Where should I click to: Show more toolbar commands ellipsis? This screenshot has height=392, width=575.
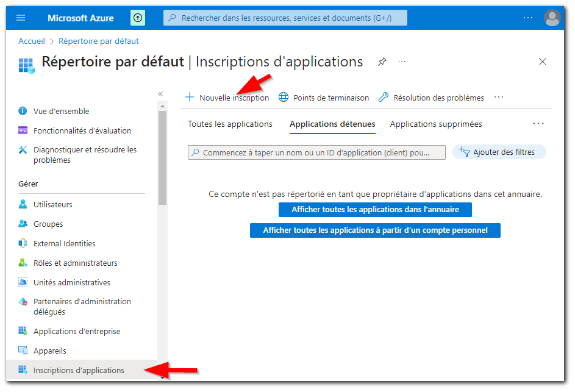(499, 97)
